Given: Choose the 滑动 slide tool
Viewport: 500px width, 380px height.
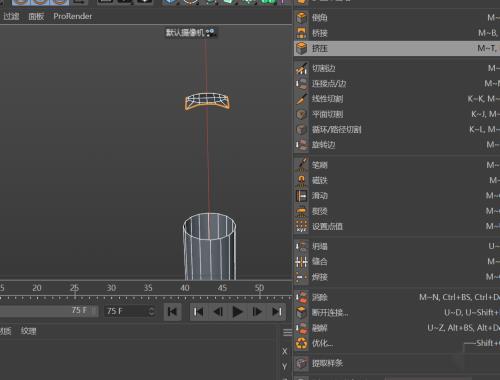Looking at the screenshot, I should pos(397,196).
